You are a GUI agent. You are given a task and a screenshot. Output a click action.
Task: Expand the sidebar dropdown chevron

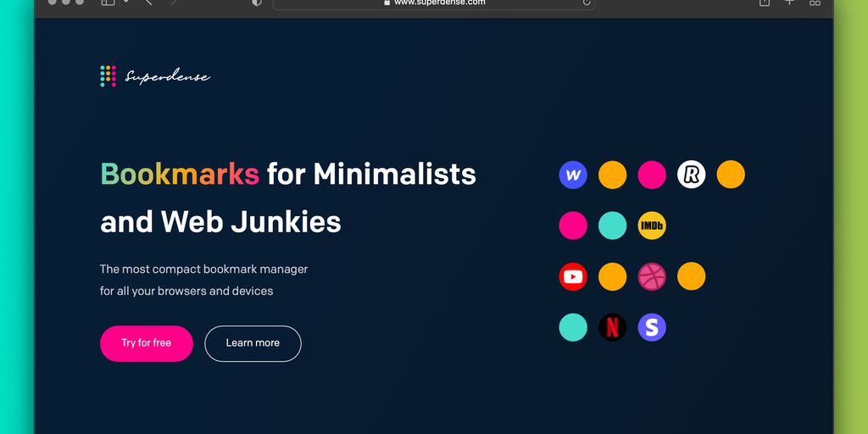[126, 2]
